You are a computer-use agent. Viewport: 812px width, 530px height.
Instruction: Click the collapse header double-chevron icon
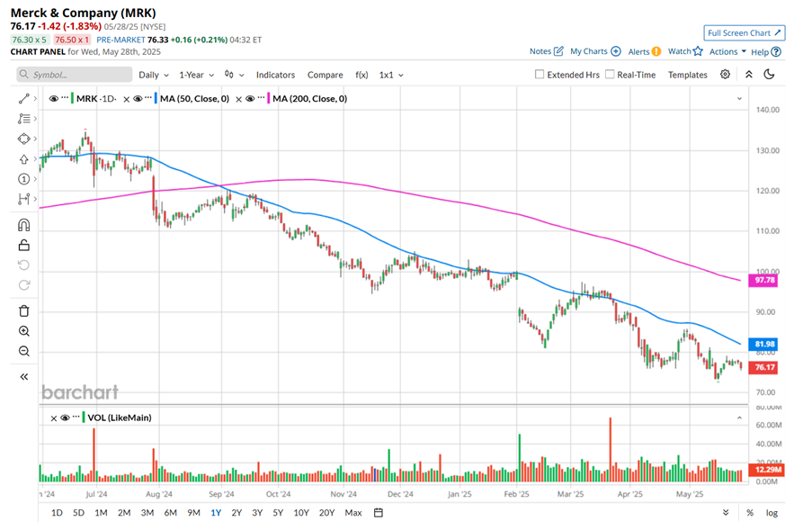(749, 75)
